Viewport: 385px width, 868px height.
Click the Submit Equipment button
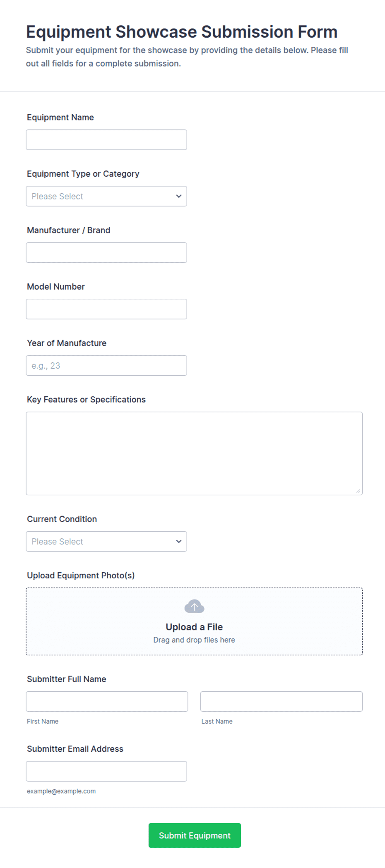point(195,835)
